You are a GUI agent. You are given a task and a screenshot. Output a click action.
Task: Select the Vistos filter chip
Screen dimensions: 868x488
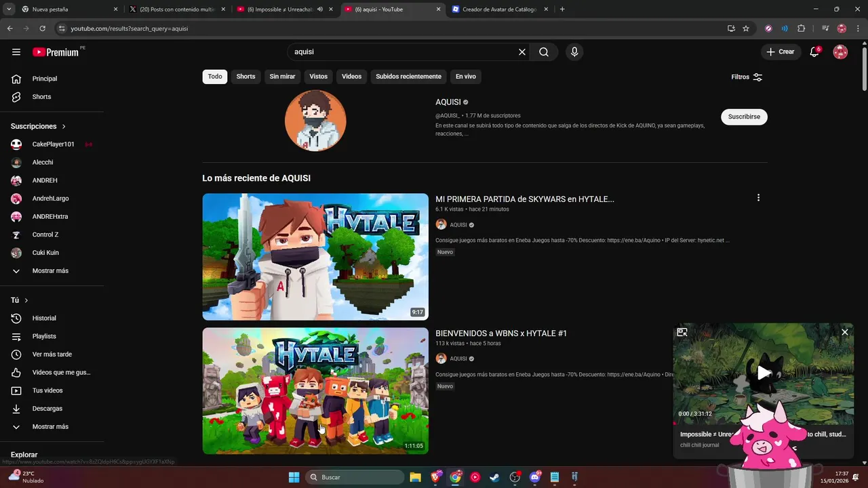click(x=319, y=77)
